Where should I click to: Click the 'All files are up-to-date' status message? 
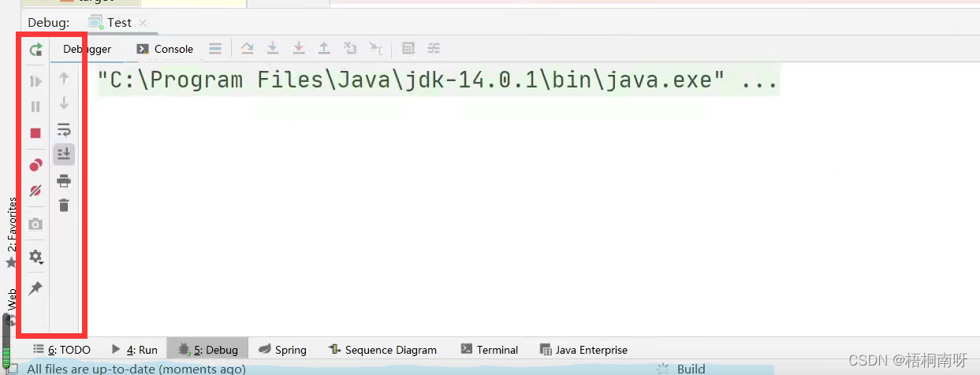click(x=136, y=369)
